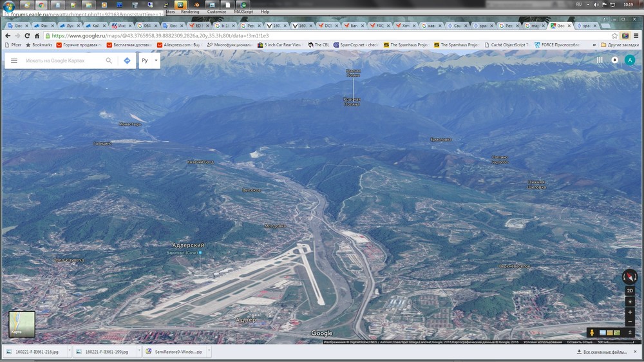
Task: Open Google notifications bell
Action: (x=615, y=60)
